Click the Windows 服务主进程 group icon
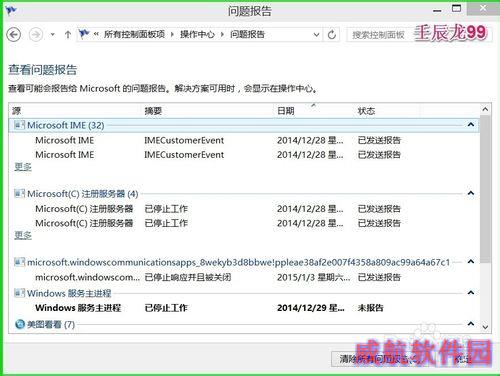The height and width of the screenshot is (376, 500). pos(19,293)
